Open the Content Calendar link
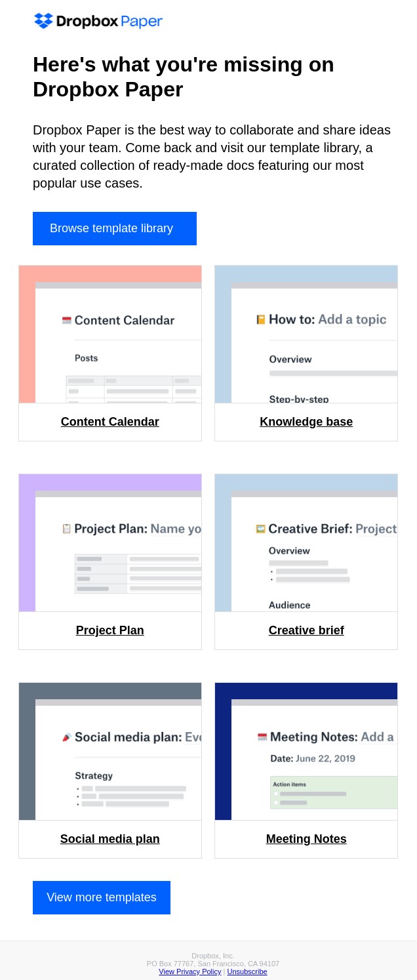Image resolution: width=417 pixels, height=980 pixels. (x=110, y=422)
